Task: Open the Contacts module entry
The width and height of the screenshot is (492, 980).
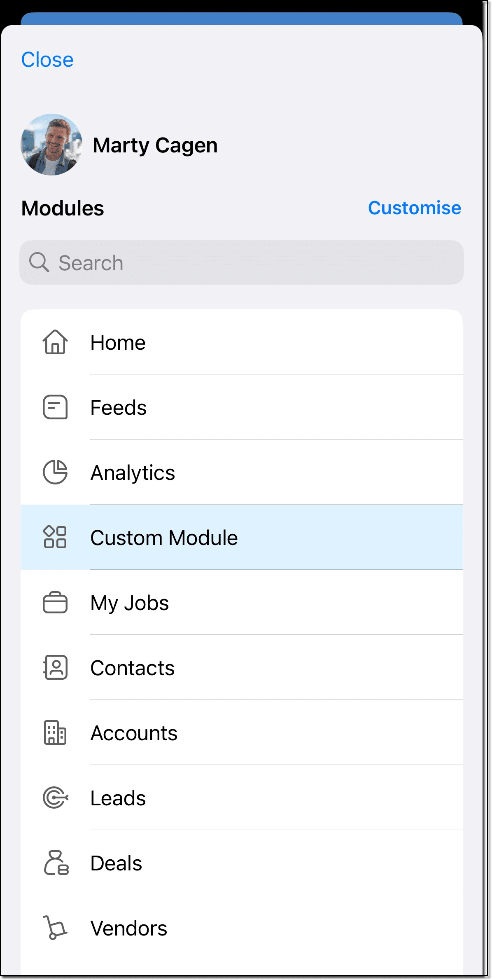Action: [133, 668]
